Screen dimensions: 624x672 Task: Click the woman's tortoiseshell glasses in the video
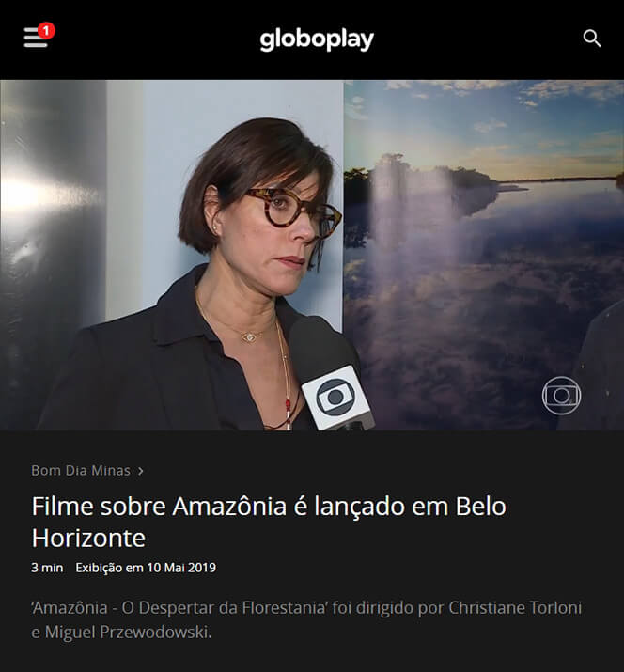coord(294,213)
